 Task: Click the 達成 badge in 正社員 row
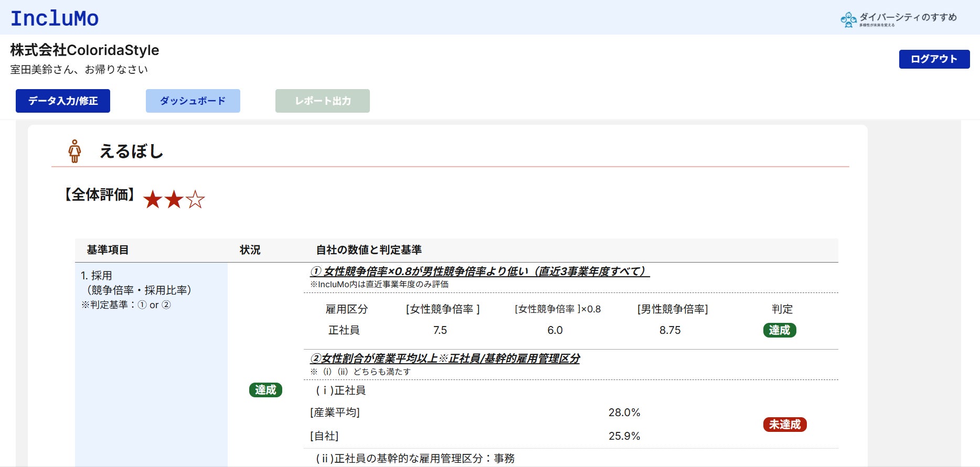(780, 330)
